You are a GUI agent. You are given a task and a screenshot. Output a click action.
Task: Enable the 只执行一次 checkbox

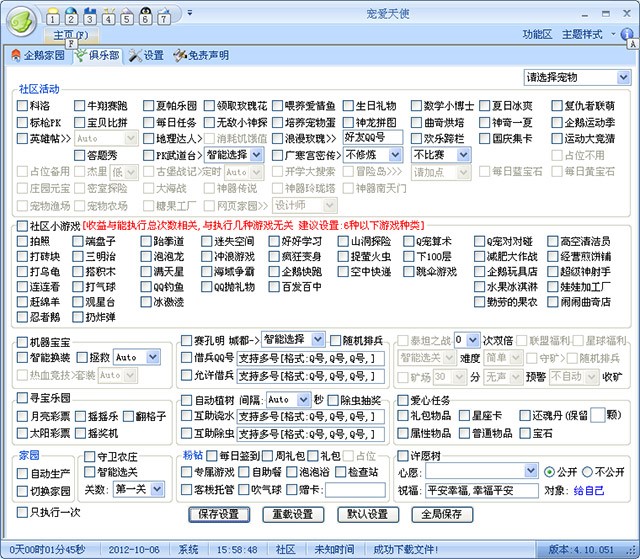click(23, 513)
